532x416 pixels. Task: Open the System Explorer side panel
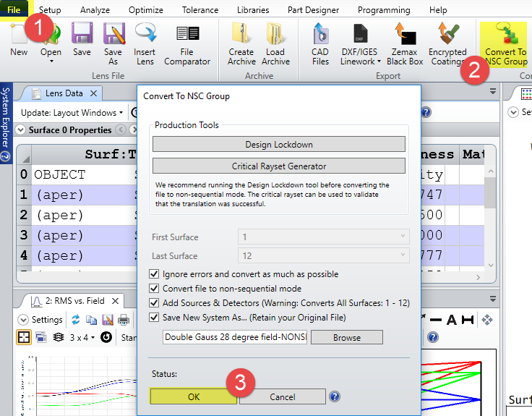[6, 117]
